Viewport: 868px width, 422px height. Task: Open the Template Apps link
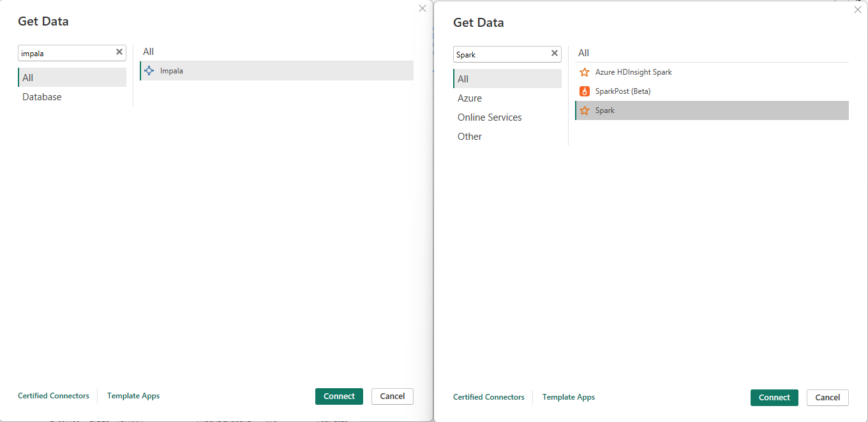pyautogui.click(x=133, y=396)
